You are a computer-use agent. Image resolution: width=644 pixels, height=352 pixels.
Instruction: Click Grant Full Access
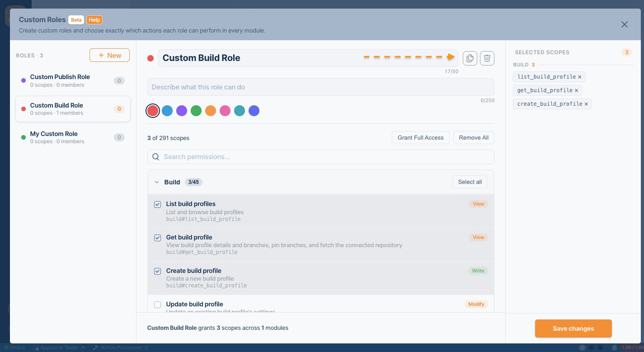coord(421,138)
